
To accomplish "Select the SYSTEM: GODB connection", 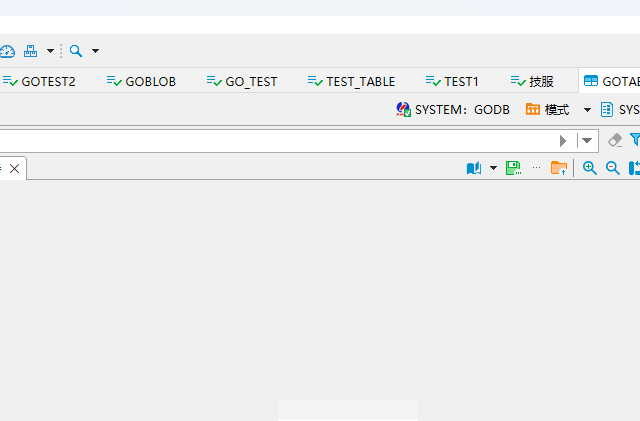I will point(453,110).
